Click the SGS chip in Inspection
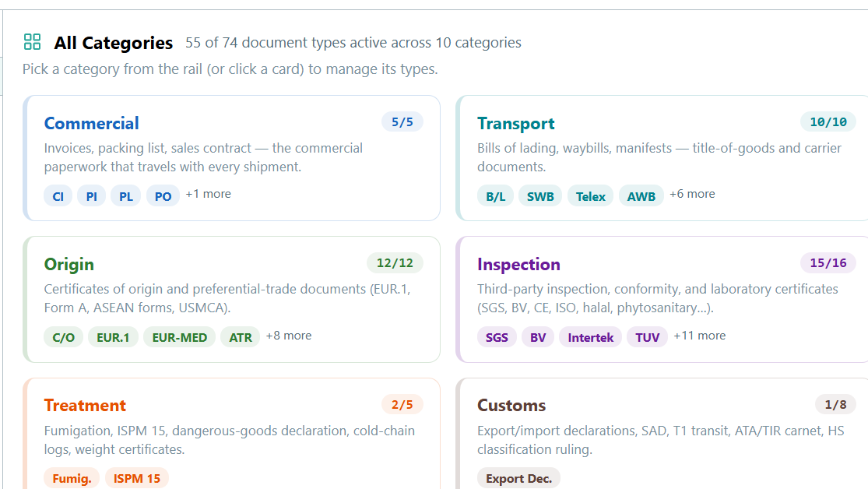This screenshot has width=868, height=489. pos(497,337)
